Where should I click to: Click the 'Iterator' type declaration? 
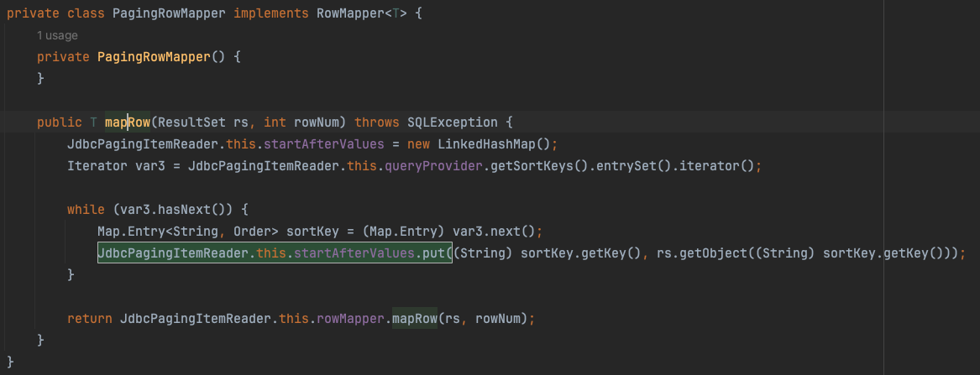(x=97, y=167)
